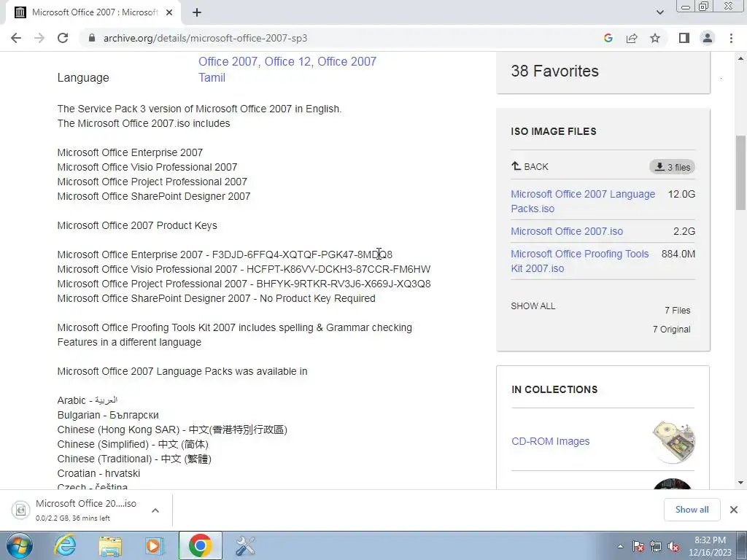Click SHOW ALL files

(x=533, y=306)
